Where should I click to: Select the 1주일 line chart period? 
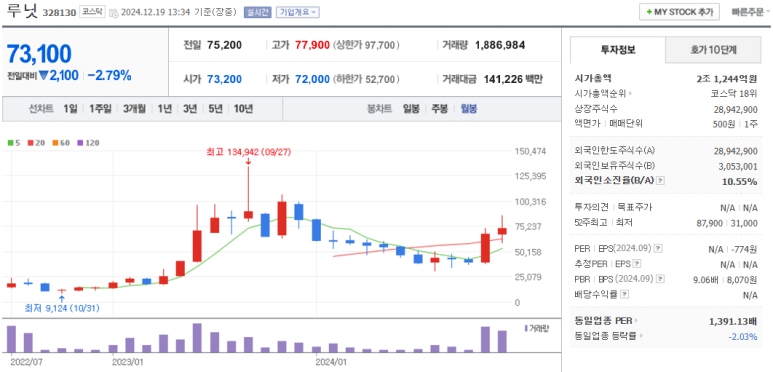click(x=100, y=109)
